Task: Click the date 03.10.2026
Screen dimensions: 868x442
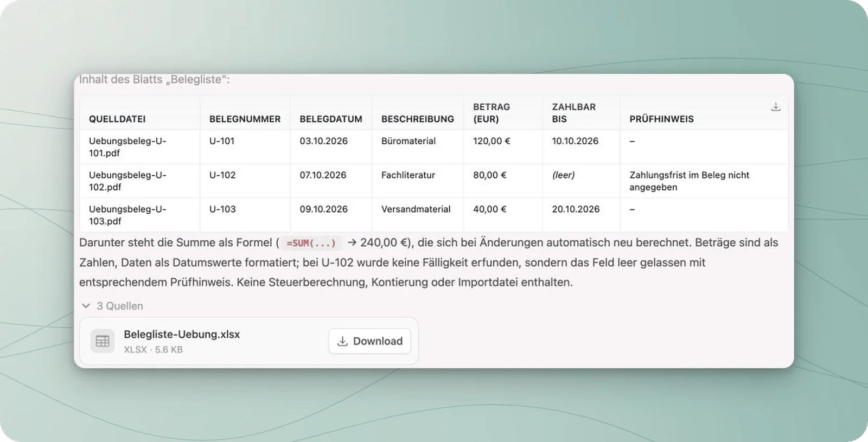Action: [324, 141]
